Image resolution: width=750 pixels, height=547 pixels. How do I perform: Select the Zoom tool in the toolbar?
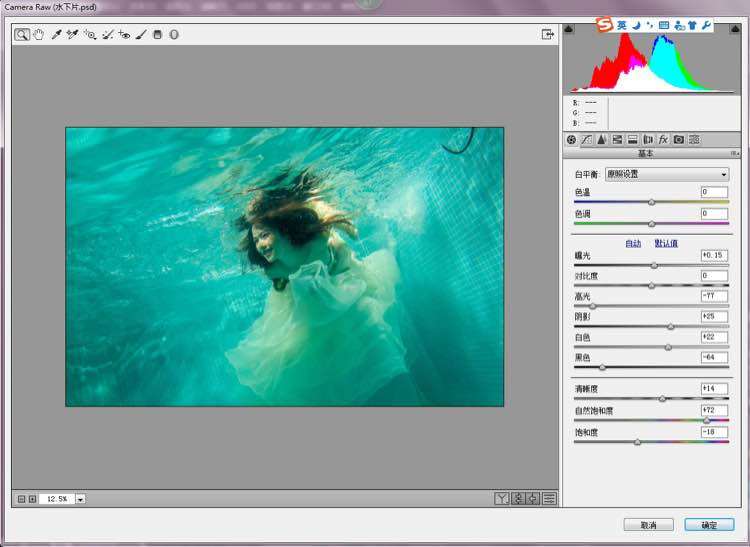coord(21,34)
